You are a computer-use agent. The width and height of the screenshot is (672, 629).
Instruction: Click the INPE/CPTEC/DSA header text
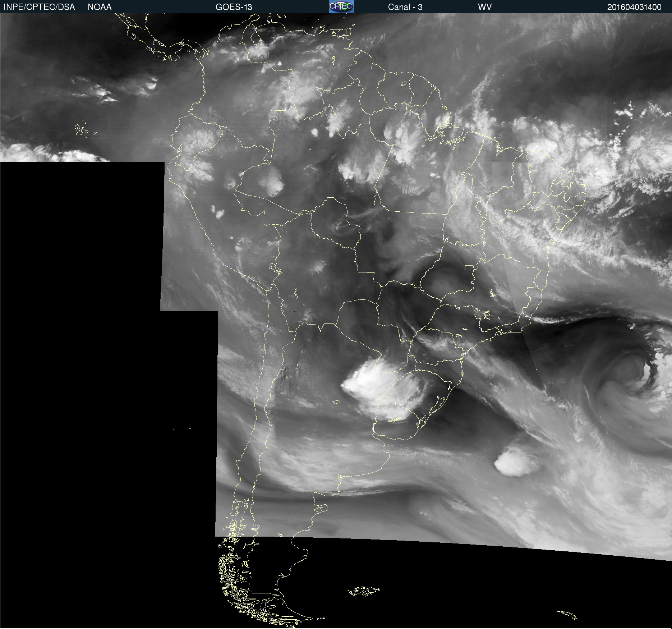(x=39, y=7)
